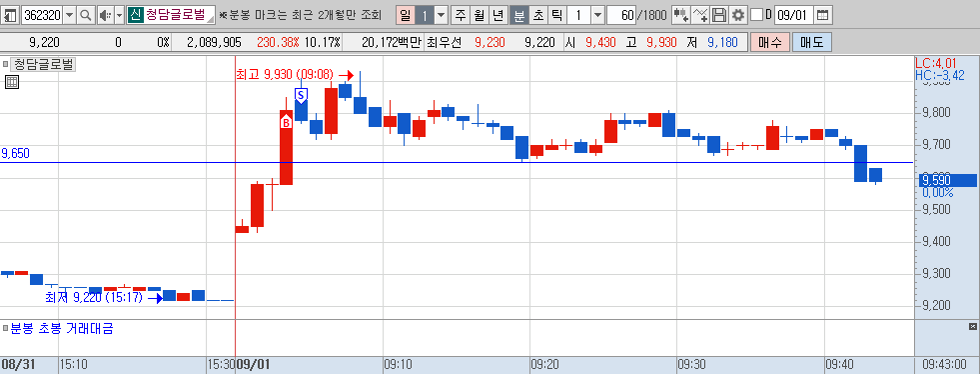The width and height of the screenshot is (980, 374).
Task: Click the 매수 buy button
Action: pos(770,43)
